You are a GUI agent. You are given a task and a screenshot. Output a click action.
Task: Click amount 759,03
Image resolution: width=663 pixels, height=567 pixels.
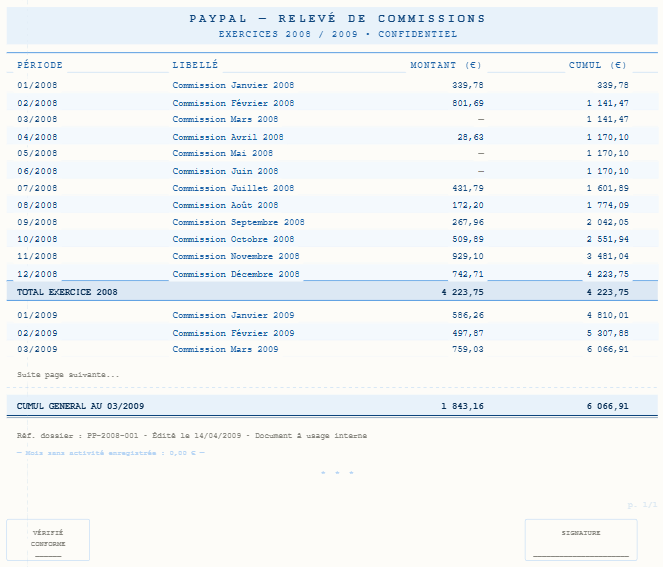(468, 349)
